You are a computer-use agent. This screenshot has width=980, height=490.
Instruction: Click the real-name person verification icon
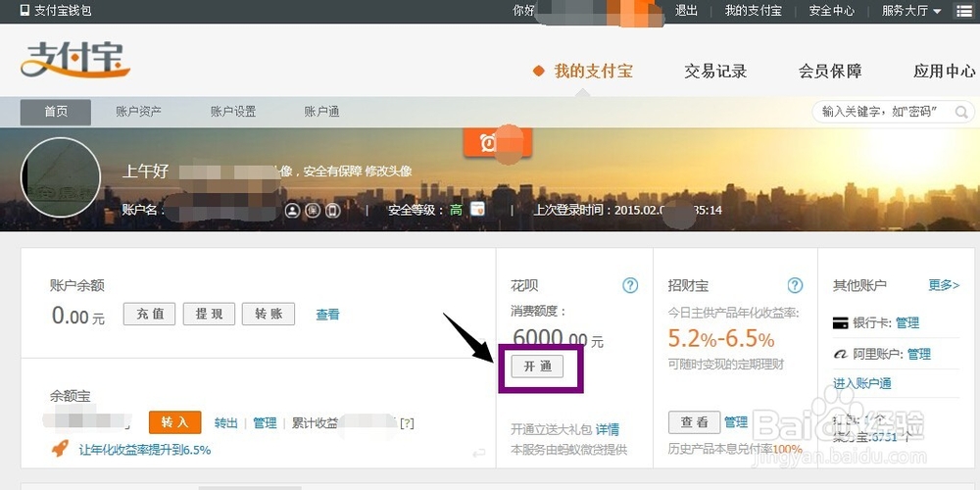(x=292, y=211)
